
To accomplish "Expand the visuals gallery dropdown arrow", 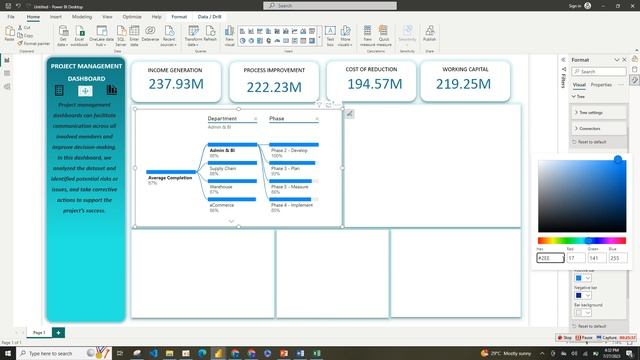I will 319,36.
